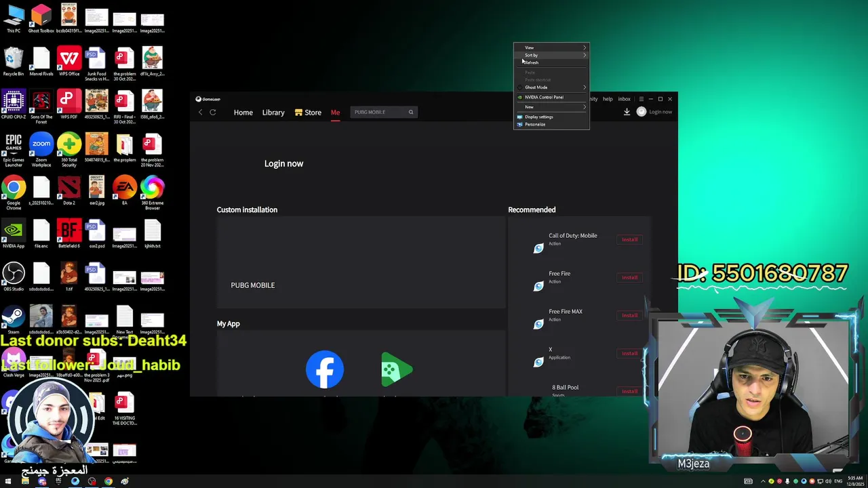
Task: Open the Facebook app icon
Action: pos(325,369)
